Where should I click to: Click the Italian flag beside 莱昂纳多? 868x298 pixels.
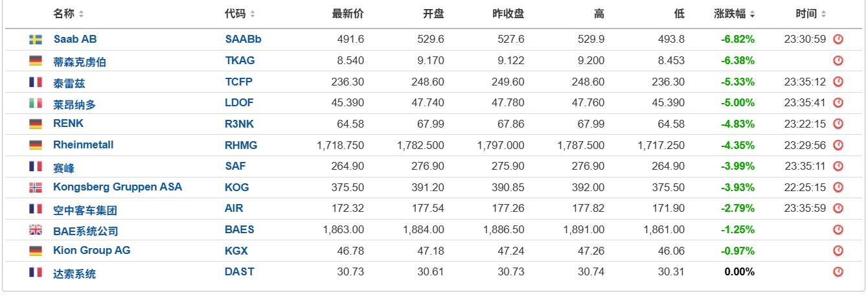[x=36, y=103]
